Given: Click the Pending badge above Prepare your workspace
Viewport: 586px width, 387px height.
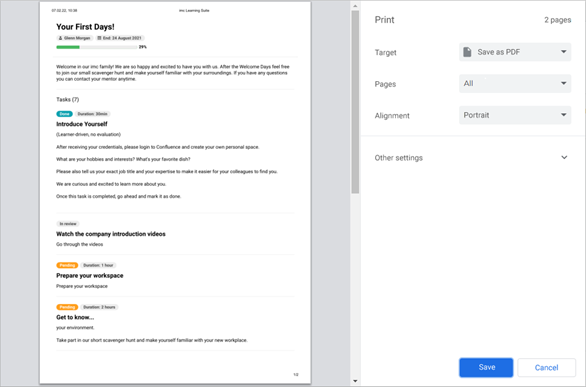Looking at the screenshot, I should click(x=67, y=265).
